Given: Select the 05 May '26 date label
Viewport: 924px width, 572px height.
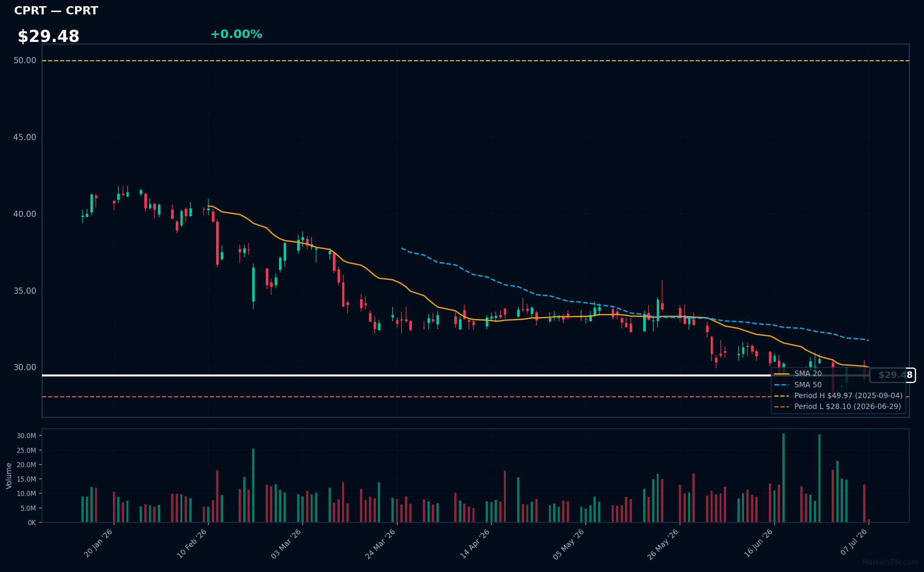Looking at the screenshot, I should pyautogui.click(x=569, y=544).
